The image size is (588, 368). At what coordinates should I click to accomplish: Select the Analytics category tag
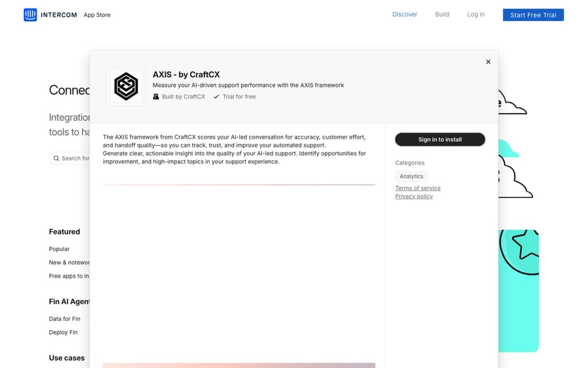click(x=412, y=176)
